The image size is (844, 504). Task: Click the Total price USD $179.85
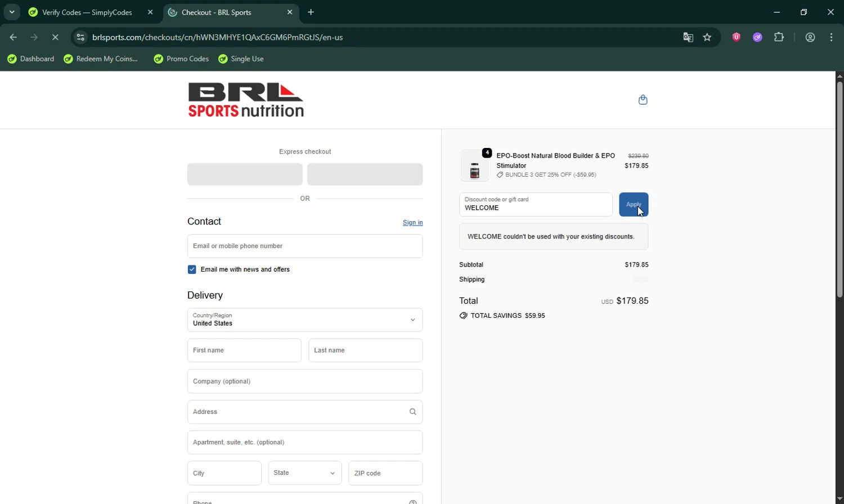pyautogui.click(x=625, y=301)
